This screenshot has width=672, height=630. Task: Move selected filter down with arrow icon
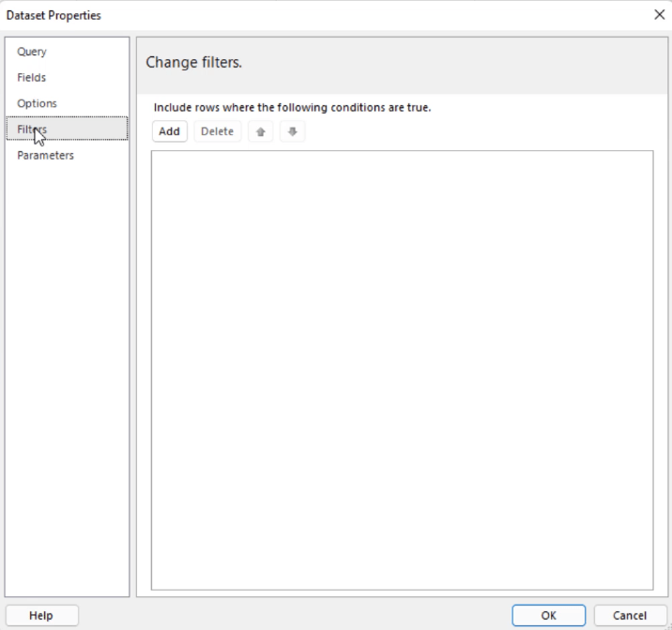click(292, 131)
